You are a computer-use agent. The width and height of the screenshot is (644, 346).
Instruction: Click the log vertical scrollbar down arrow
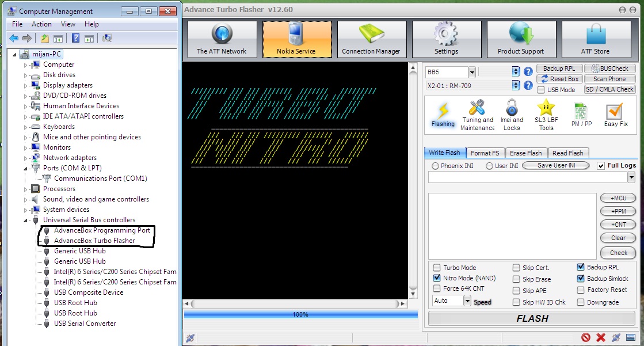click(x=413, y=294)
